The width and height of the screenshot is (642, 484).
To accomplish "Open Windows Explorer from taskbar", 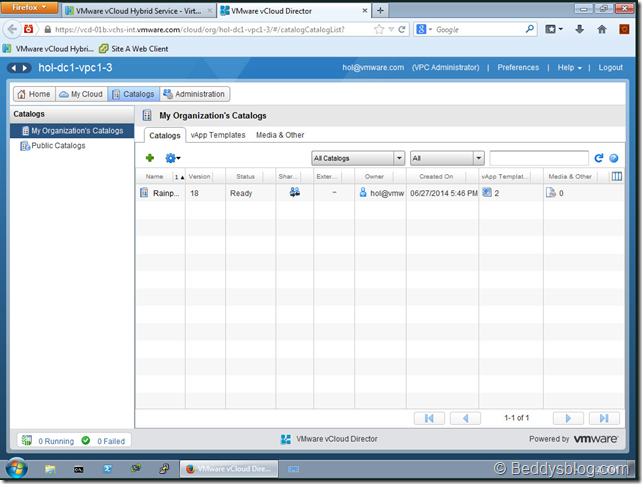I will (x=50, y=469).
